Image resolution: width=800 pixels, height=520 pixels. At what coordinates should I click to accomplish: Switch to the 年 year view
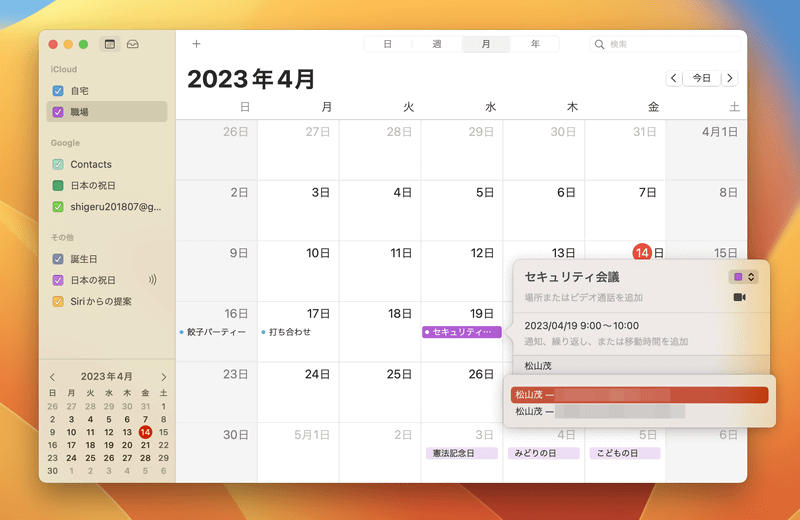[x=535, y=44]
